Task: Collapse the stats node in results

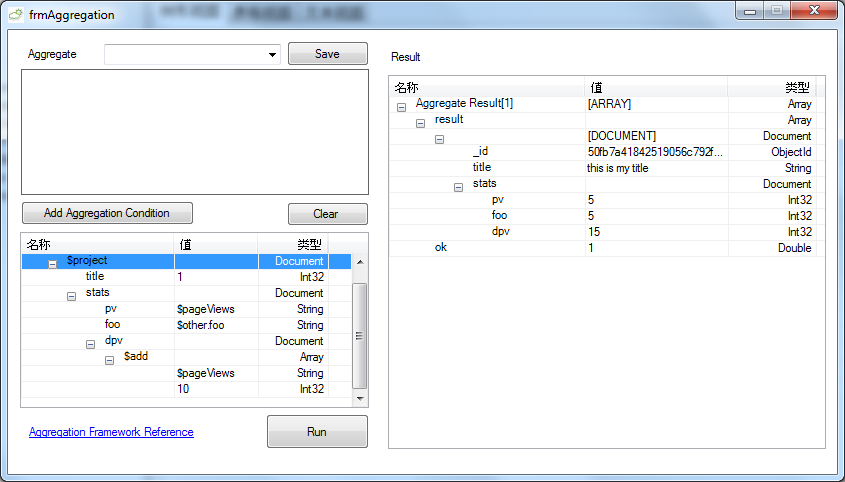Action: [458, 188]
